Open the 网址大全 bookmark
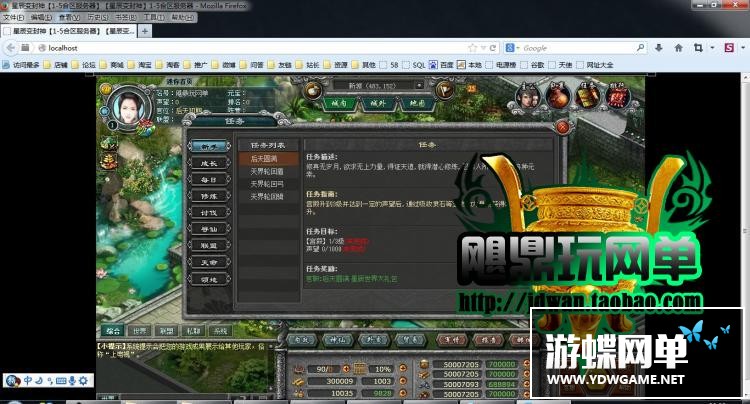Viewport: 750px width, 404px height. point(595,65)
